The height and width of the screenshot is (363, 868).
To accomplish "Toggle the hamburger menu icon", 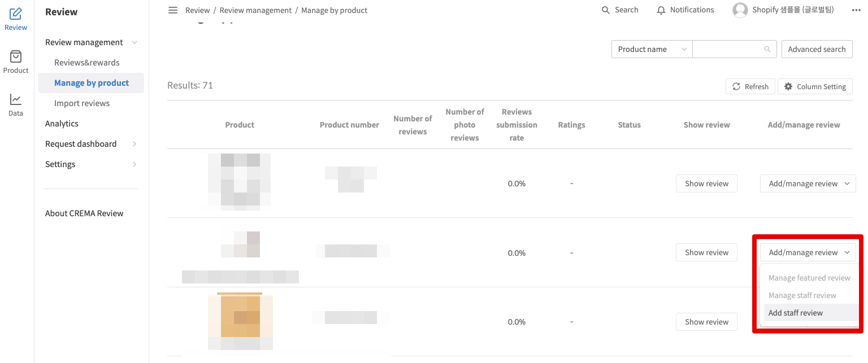I will [173, 10].
